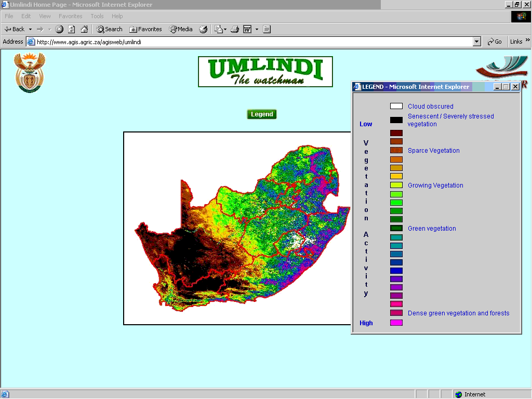Click the 'High' label in legend
Screen dimensions: 532x399
tap(366, 323)
